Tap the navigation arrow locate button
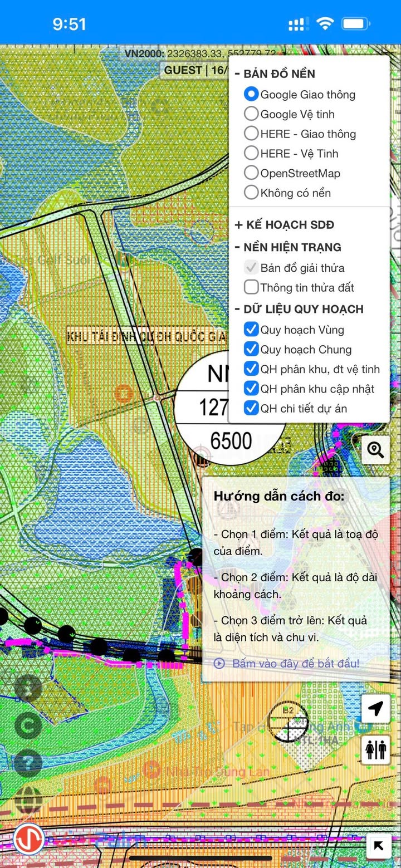This screenshot has height=868, width=401. 375,709
